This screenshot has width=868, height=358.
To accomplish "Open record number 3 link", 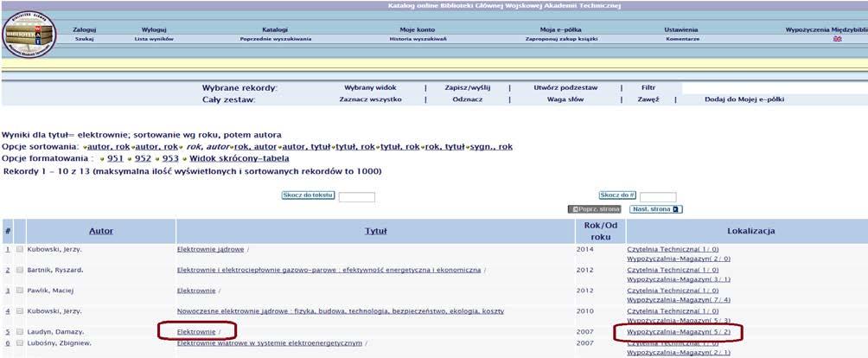I will [7, 291].
